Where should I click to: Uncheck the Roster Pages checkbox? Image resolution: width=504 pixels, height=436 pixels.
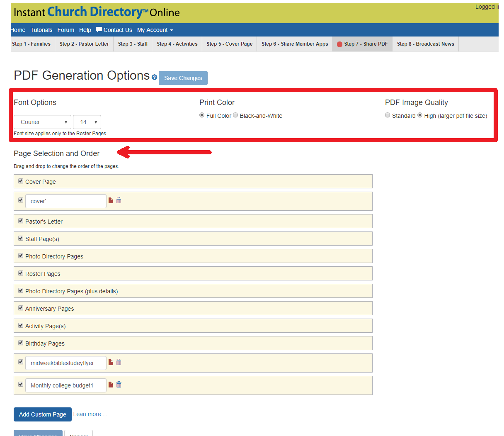pyautogui.click(x=21, y=273)
